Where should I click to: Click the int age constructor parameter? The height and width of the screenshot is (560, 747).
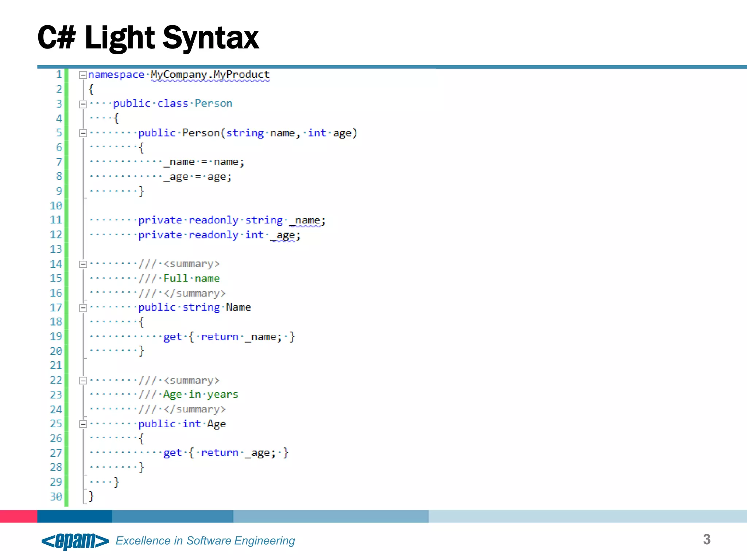(330, 133)
